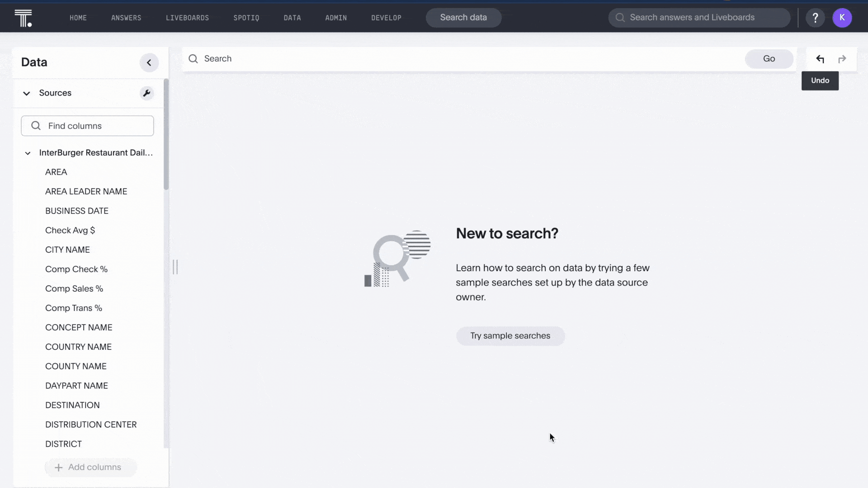Select the CITY NAME column
Viewport: 868px width, 488px height.
pyautogui.click(x=67, y=250)
